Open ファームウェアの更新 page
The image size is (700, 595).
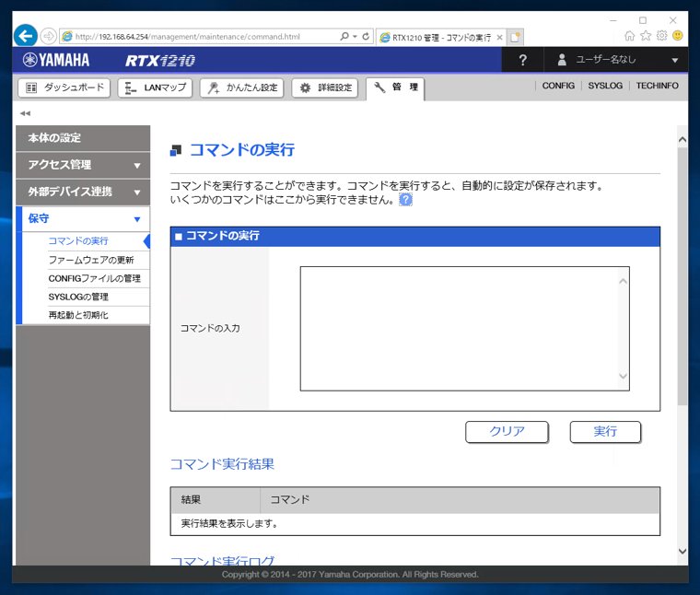(91, 260)
